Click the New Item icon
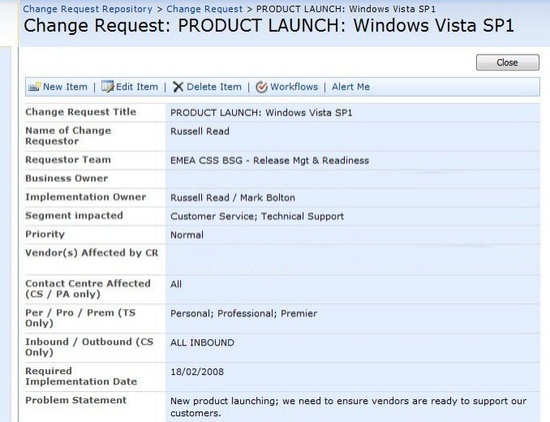The height and width of the screenshot is (422, 550). tap(35, 87)
